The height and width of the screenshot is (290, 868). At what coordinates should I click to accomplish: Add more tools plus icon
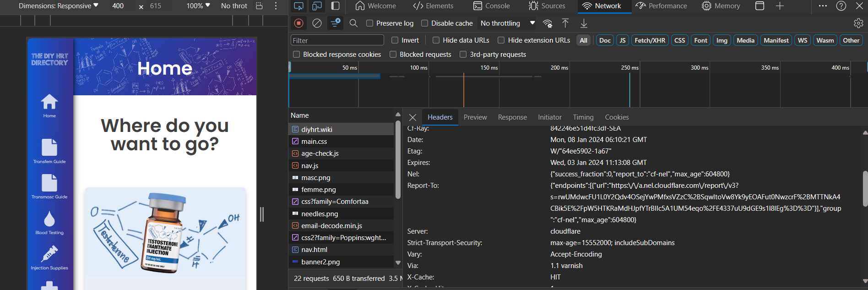tap(780, 6)
